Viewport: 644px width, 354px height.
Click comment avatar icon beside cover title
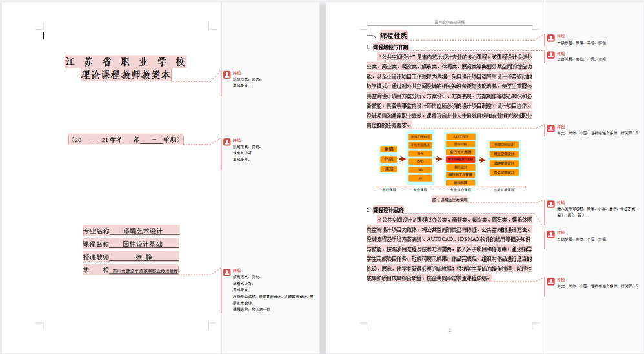click(226, 75)
